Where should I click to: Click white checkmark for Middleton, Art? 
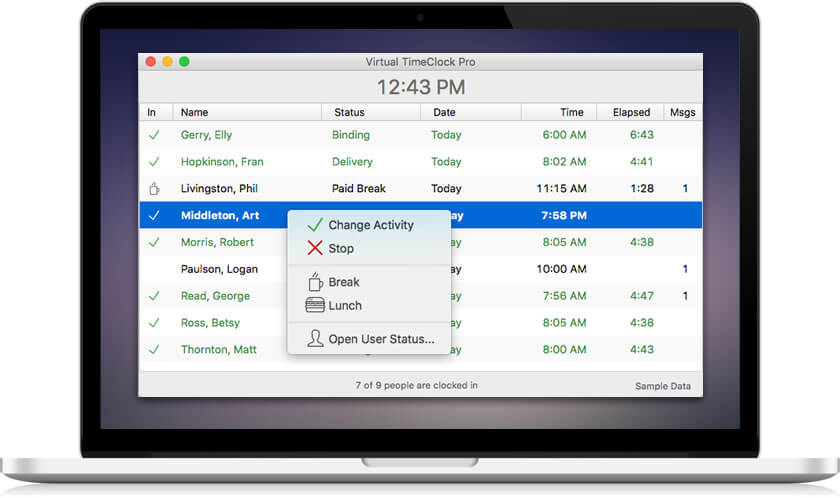(154, 215)
